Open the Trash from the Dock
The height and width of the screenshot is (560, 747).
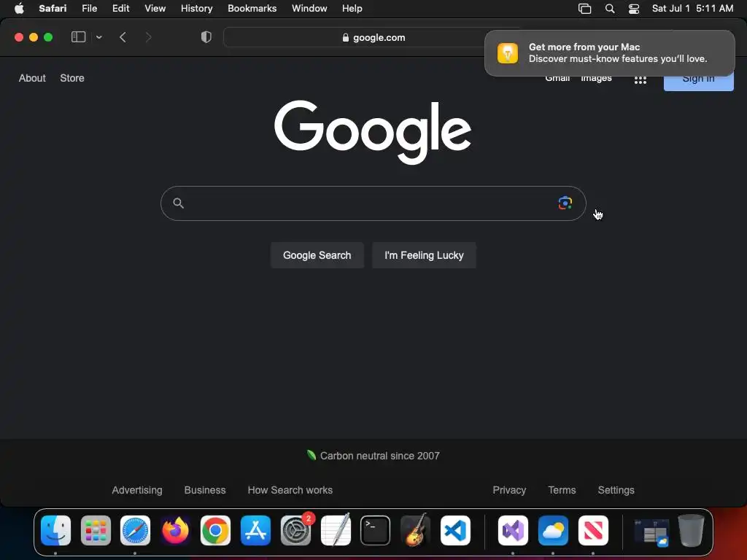pyautogui.click(x=691, y=530)
